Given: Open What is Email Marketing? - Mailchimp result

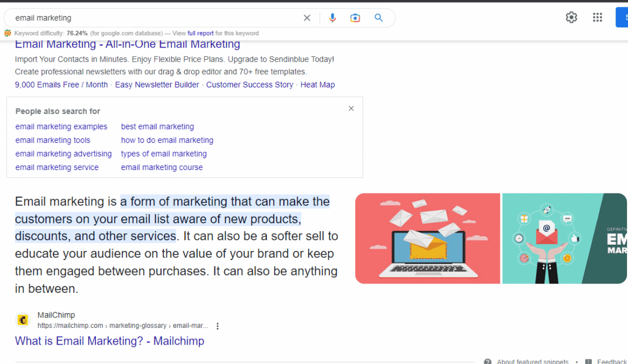Looking at the screenshot, I should pos(109,341).
